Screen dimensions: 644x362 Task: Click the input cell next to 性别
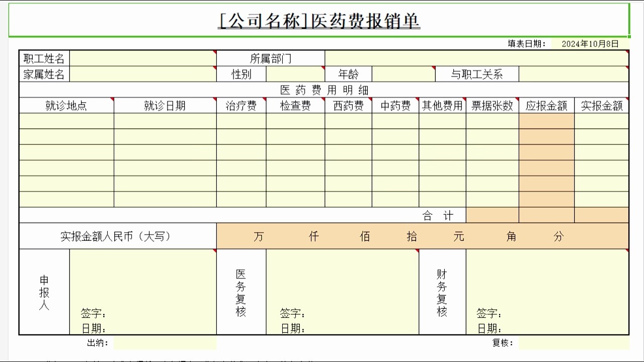(295, 74)
